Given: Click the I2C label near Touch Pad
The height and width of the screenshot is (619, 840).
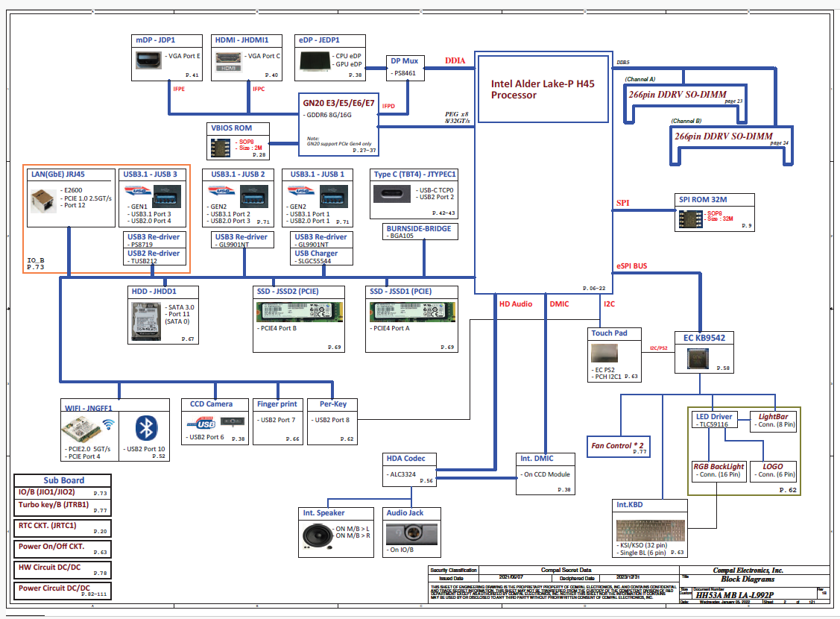Looking at the screenshot, I should tap(609, 304).
